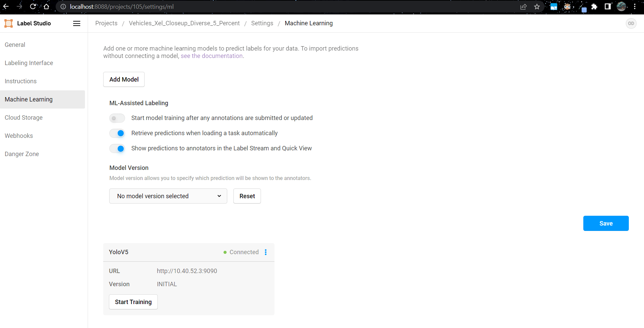Open the Label Studio home logo
The width and height of the screenshot is (644, 328).
point(27,23)
